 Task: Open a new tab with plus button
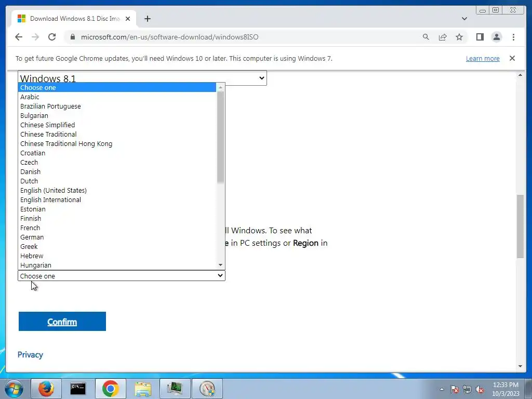[x=147, y=19]
